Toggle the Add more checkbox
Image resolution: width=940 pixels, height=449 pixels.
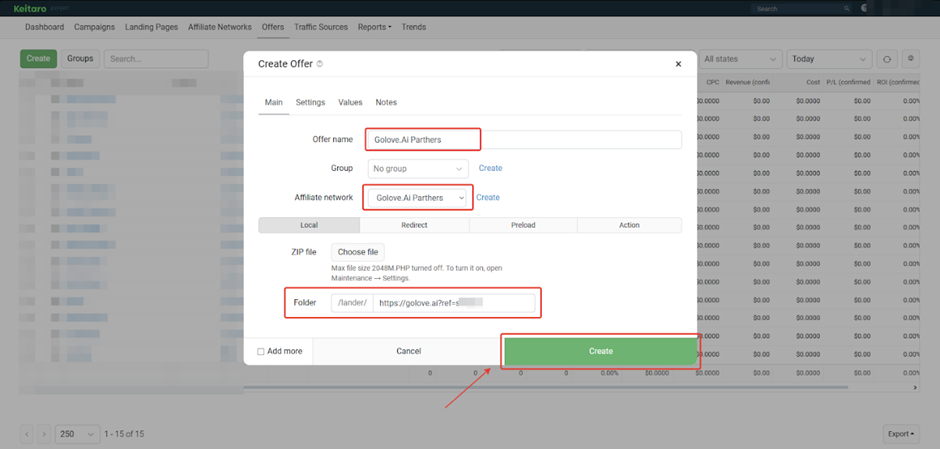click(261, 352)
